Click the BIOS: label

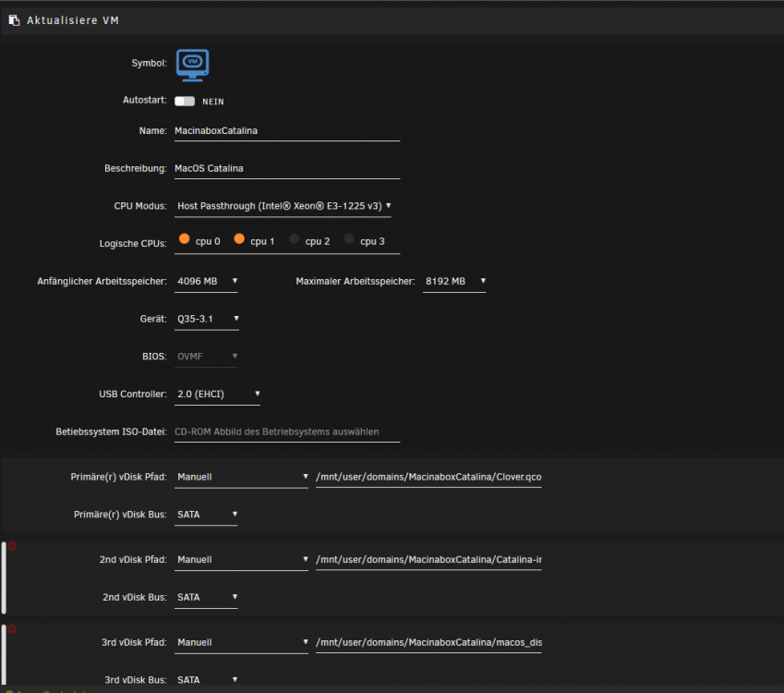point(154,357)
